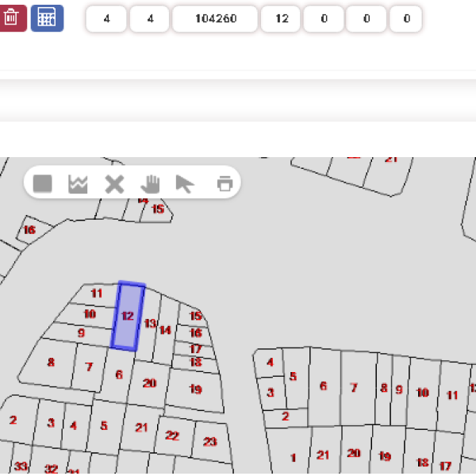The width and height of the screenshot is (476, 476).
Task: Click the last field showing 0
Action: click(x=406, y=19)
